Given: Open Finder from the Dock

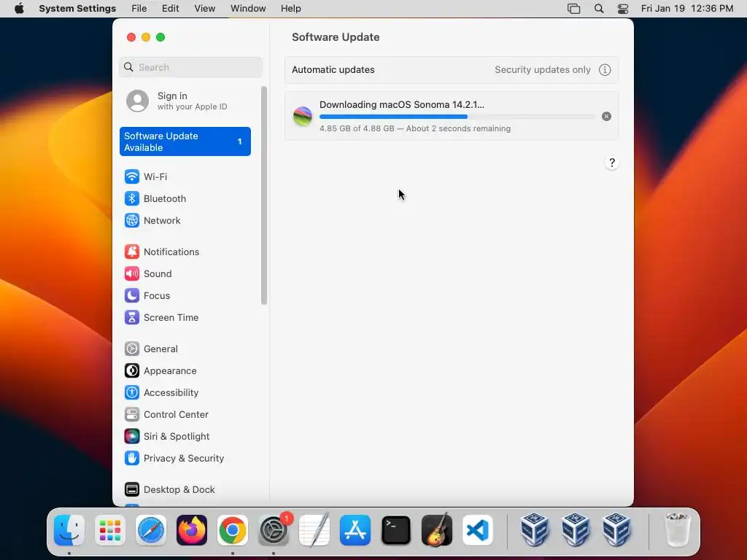Looking at the screenshot, I should click(69, 530).
